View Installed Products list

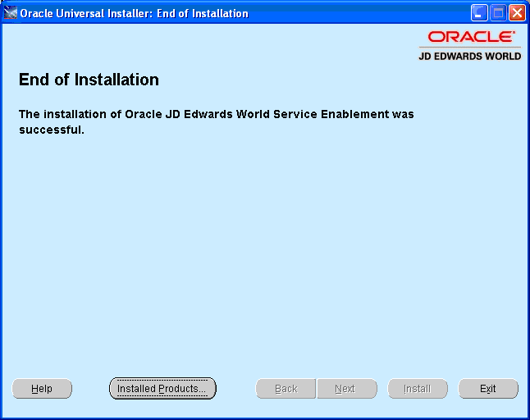pos(162,389)
